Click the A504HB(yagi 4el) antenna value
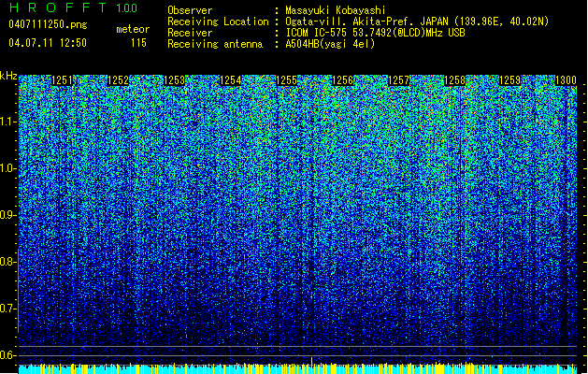The image size is (588, 374). click(330, 44)
